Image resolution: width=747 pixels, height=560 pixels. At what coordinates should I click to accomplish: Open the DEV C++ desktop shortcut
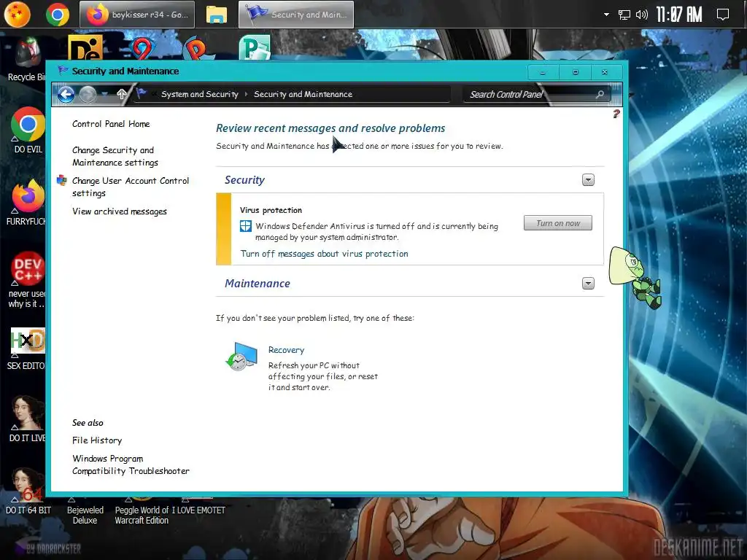[x=27, y=280]
